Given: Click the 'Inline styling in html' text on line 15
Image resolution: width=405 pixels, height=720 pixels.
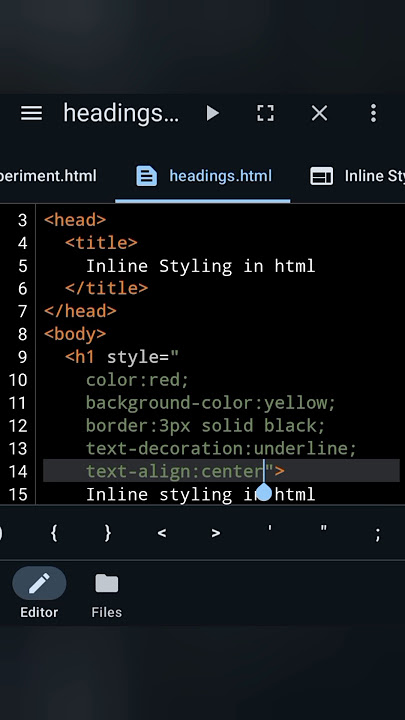Looking at the screenshot, I should 201,495.
